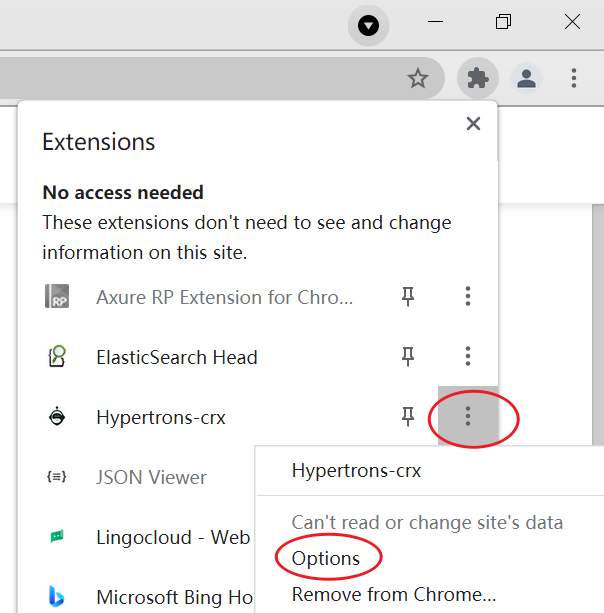Open more actions for Axure RP Extension
This screenshot has width=604, height=613.
pos(467,297)
